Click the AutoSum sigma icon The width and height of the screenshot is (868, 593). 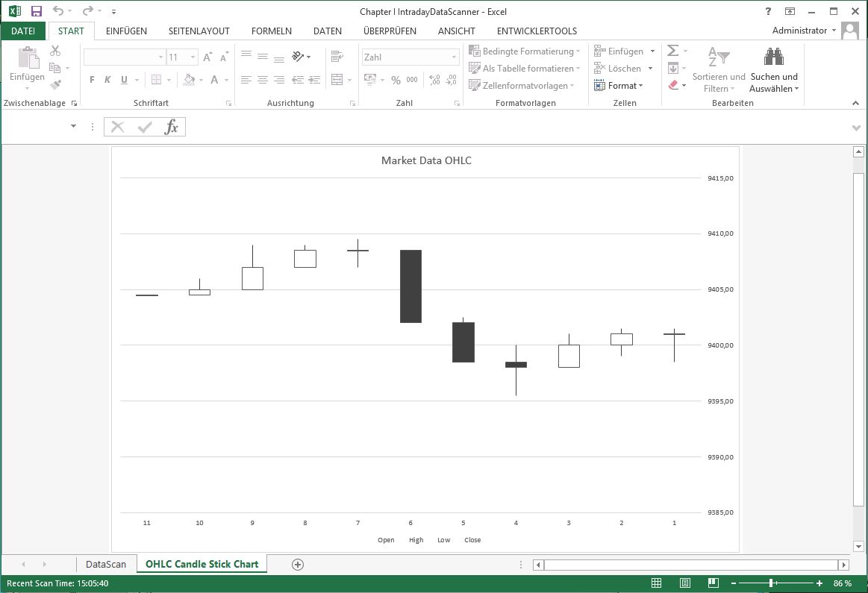pyautogui.click(x=672, y=51)
